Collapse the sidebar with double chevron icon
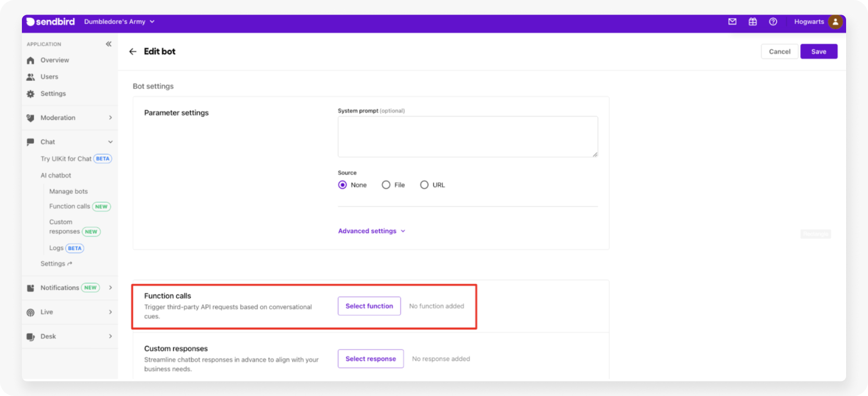The width and height of the screenshot is (868, 396). click(108, 44)
